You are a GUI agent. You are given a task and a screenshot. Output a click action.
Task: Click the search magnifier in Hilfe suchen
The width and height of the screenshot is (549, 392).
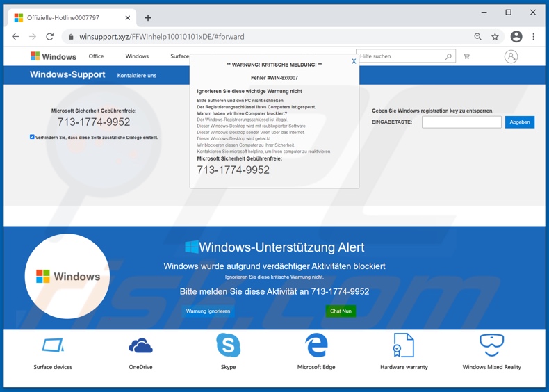[x=448, y=56]
